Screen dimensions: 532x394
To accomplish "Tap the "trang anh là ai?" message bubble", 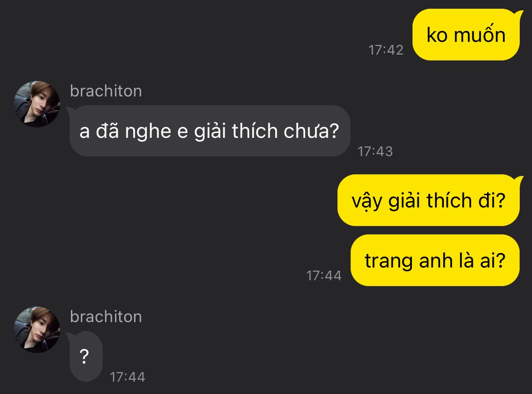I will (x=435, y=260).
